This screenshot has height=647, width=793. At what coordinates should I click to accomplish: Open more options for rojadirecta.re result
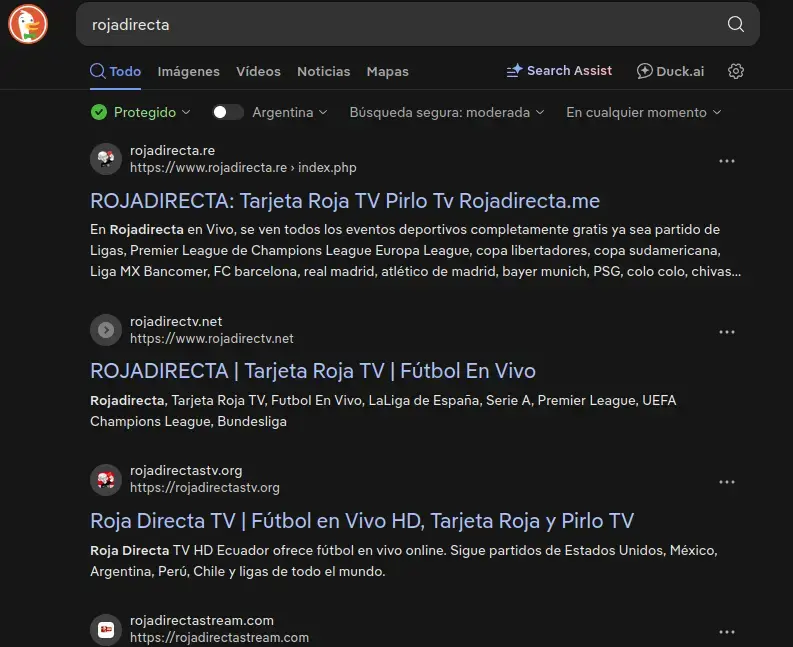[727, 161]
